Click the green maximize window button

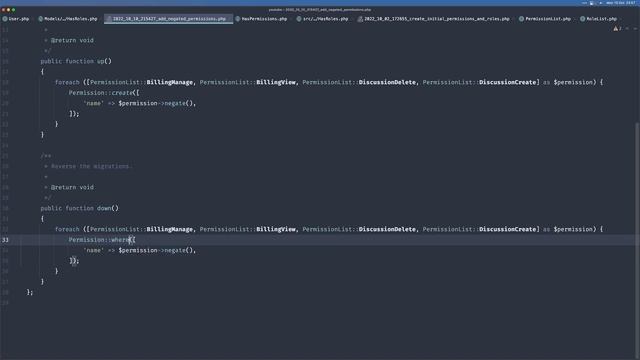pyautogui.click(x=13, y=9)
